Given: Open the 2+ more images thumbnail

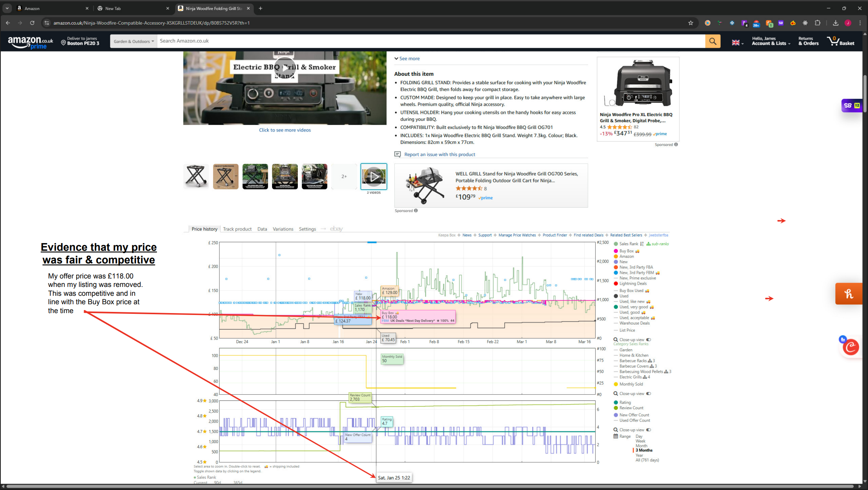Looking at the screenshot, I should click(x=344, y=177).
